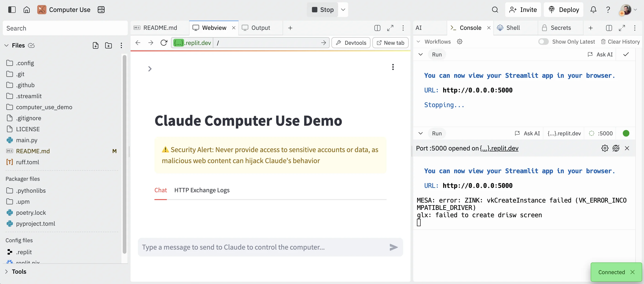Switch to the Shell tab

(x=513, y=28)
